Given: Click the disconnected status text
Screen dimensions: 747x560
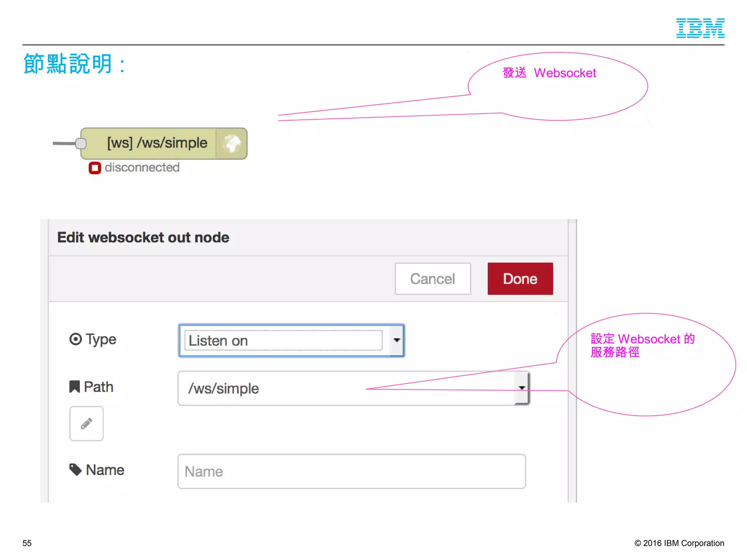Looking at the screenshot, I should click(x=142, y=167).
